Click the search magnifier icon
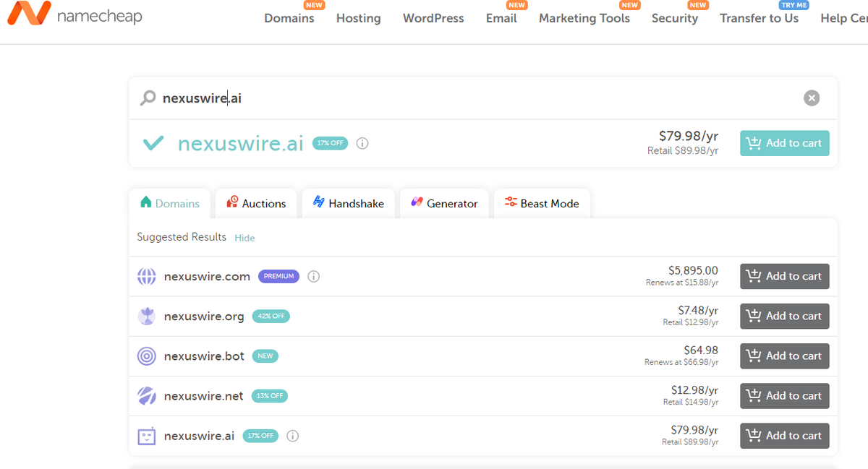The image size is (868, 469). pyautogui.click(x=148, y=98)
